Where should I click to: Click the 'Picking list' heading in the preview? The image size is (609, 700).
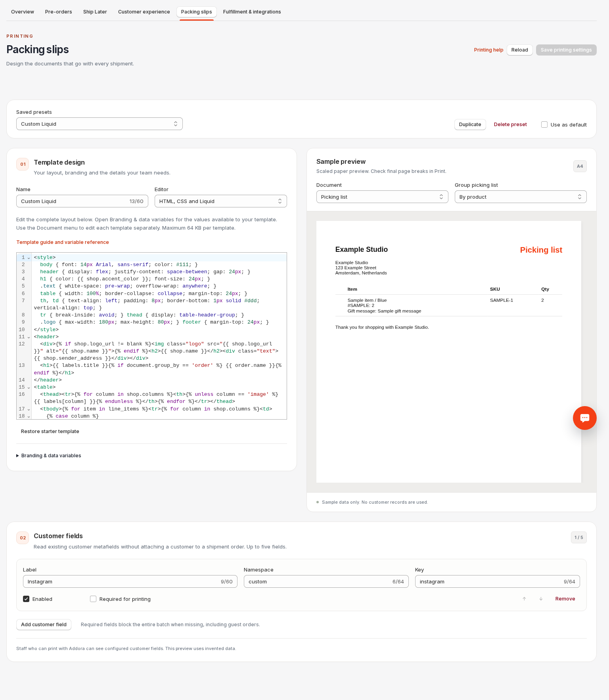[541, 250]
